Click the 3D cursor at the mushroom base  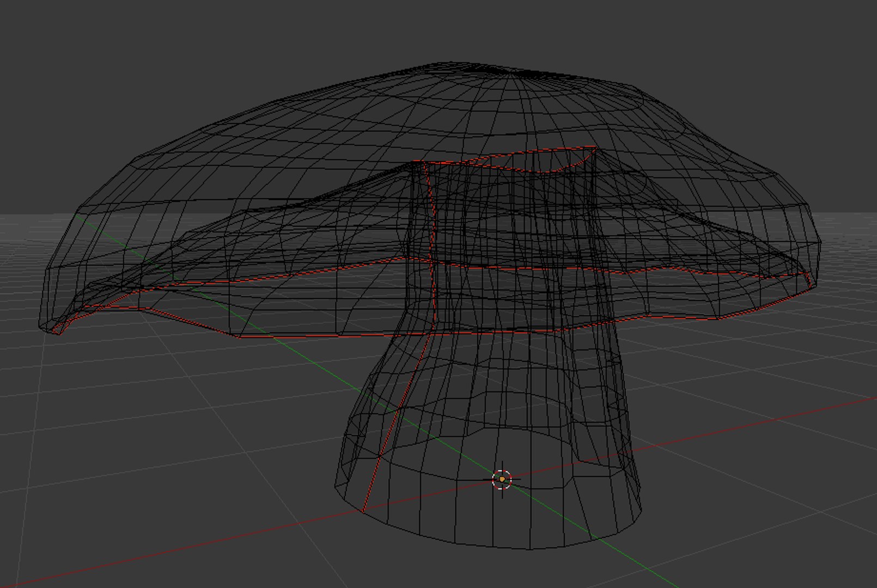(502, 480)
